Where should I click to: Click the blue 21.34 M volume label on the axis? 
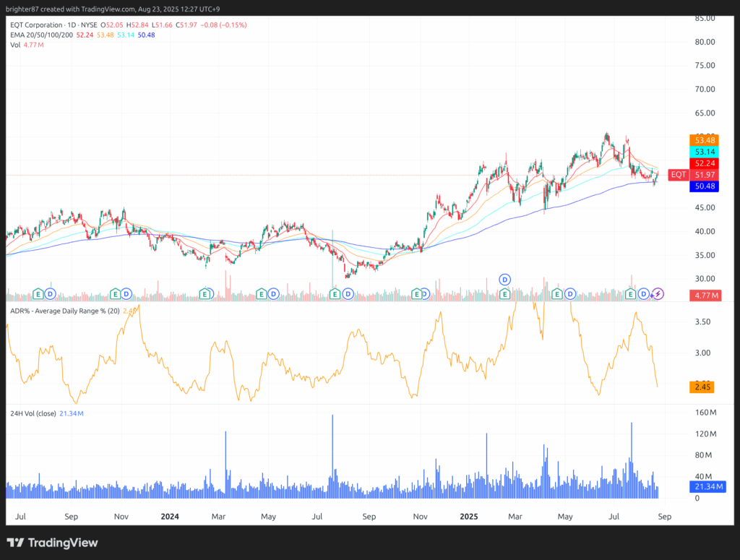click(x=708, y=486)
